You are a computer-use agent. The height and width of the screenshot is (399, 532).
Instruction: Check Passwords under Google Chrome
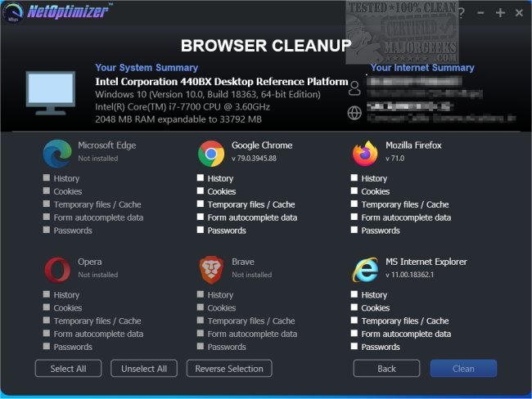[201, 230]
